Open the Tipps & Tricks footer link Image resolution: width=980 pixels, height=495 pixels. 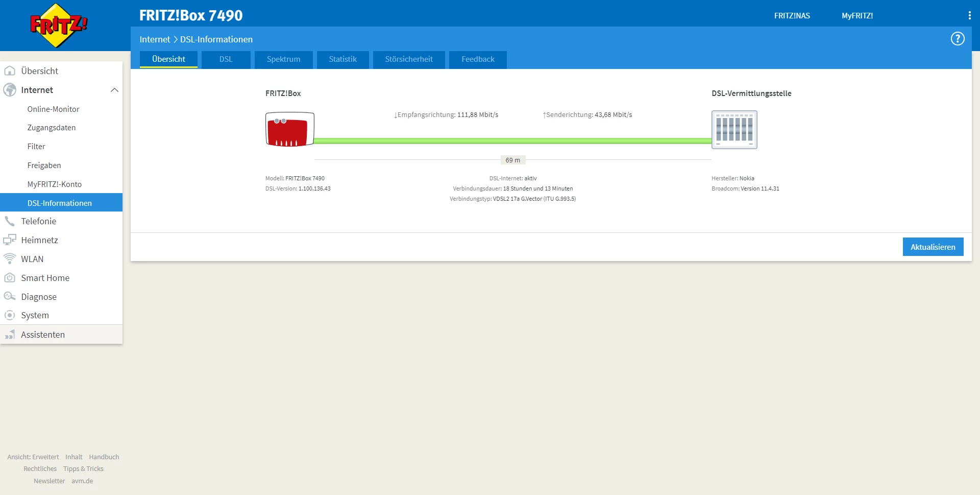coord(83,469)
